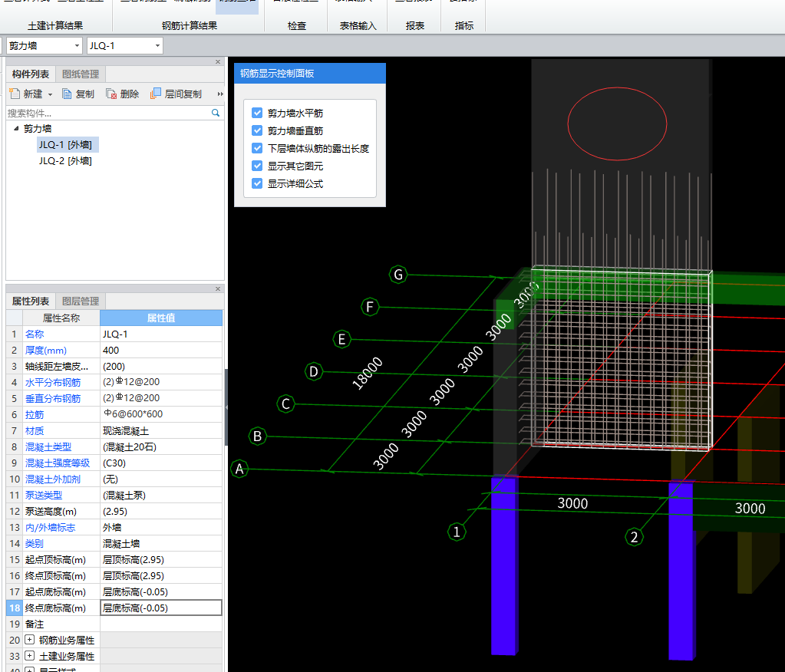Toggle the 剪力墙垂直筋 checkbox
This screenshot has width=785, height=672.
click(x=257, y=130)
